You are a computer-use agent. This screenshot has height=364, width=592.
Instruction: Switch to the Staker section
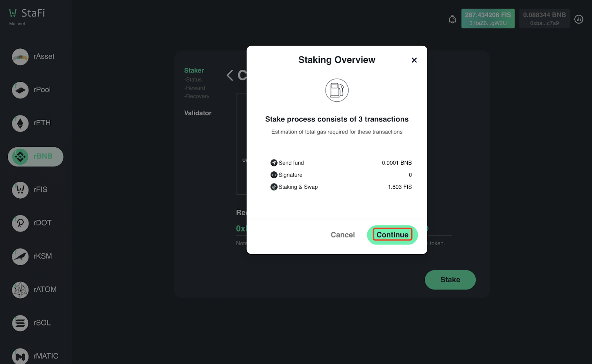[x=194, y=70]
